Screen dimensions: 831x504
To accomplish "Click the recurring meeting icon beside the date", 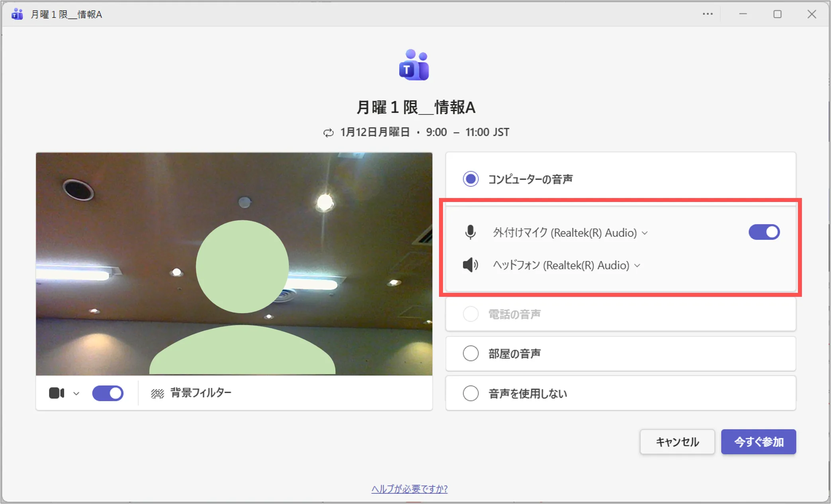I will [328, 133].
